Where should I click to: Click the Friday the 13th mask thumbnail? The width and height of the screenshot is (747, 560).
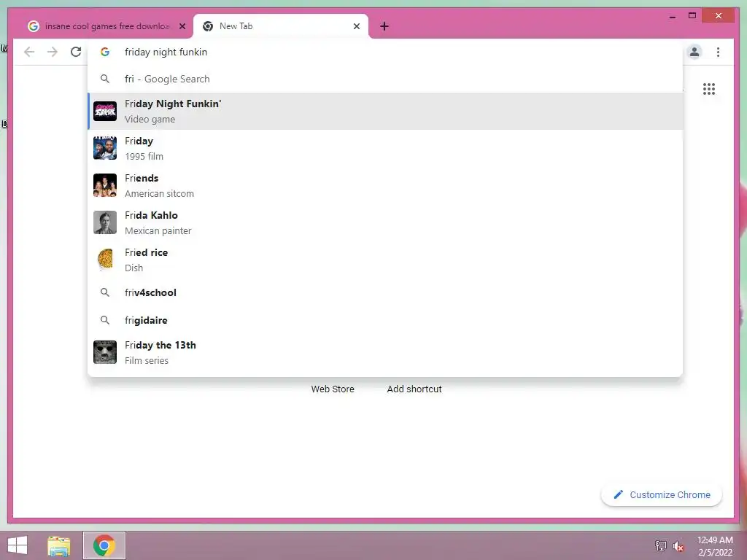(x=105, y=352)
